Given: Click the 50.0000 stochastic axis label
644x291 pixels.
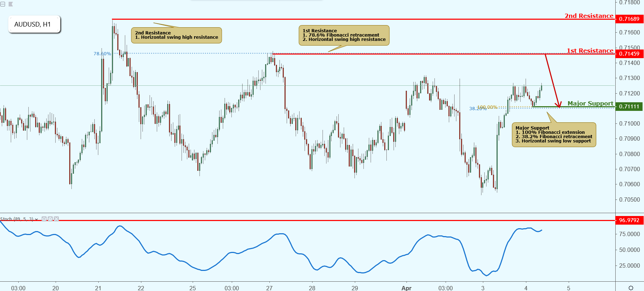Looking at the screenshot, I should [630, 250].
